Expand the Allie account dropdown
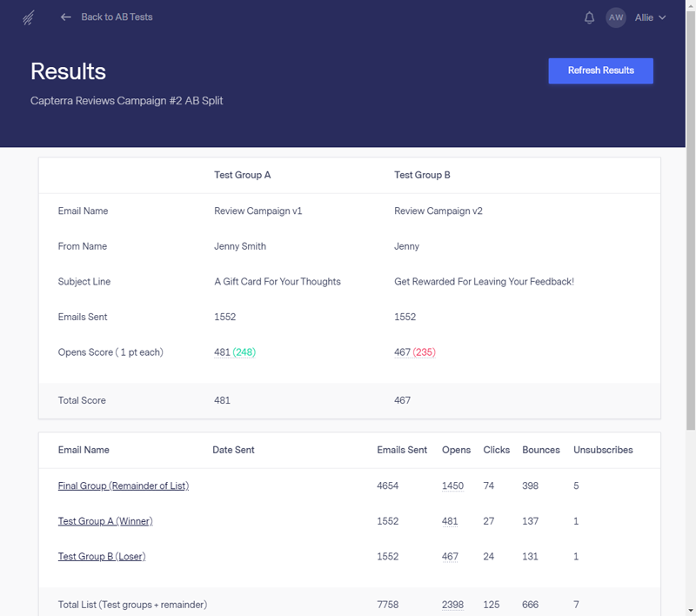The image size is (696, 616). (650, 17)
